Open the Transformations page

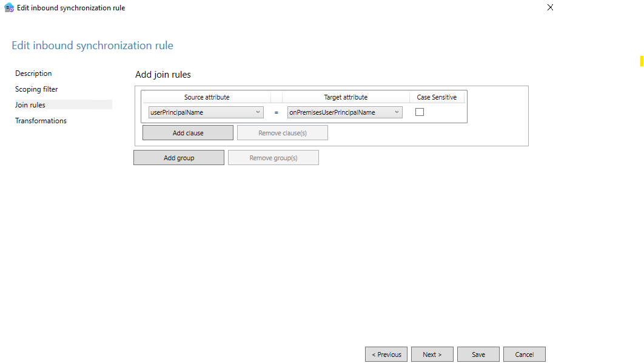tap(41, 120)
